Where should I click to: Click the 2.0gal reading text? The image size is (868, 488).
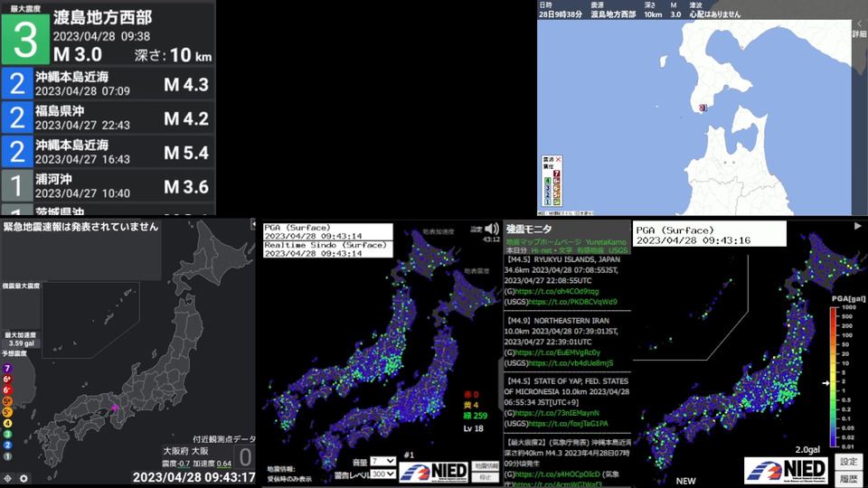(807, 449)
